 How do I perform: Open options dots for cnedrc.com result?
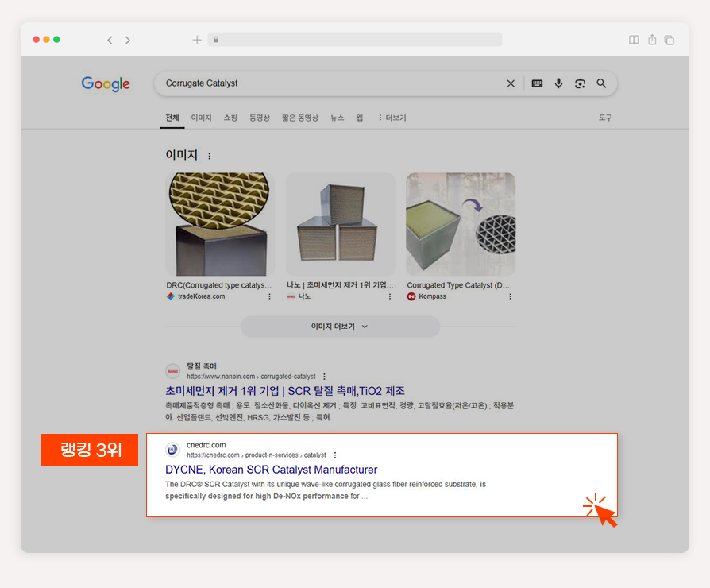335,455
